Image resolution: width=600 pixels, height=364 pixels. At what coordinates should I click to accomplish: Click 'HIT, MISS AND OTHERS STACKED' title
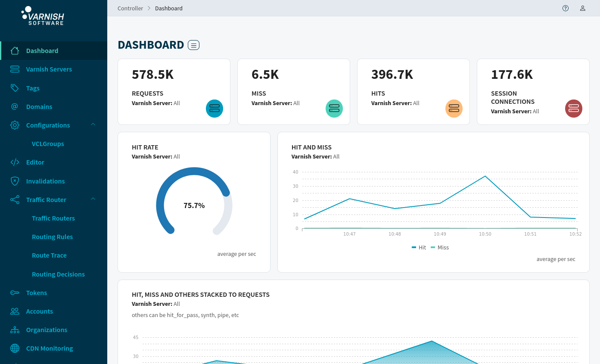point(201,295)
